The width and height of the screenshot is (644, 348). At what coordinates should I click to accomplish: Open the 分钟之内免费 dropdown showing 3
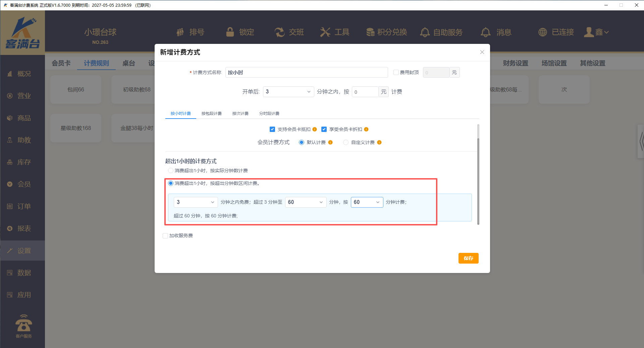click(x=196, y=202)
